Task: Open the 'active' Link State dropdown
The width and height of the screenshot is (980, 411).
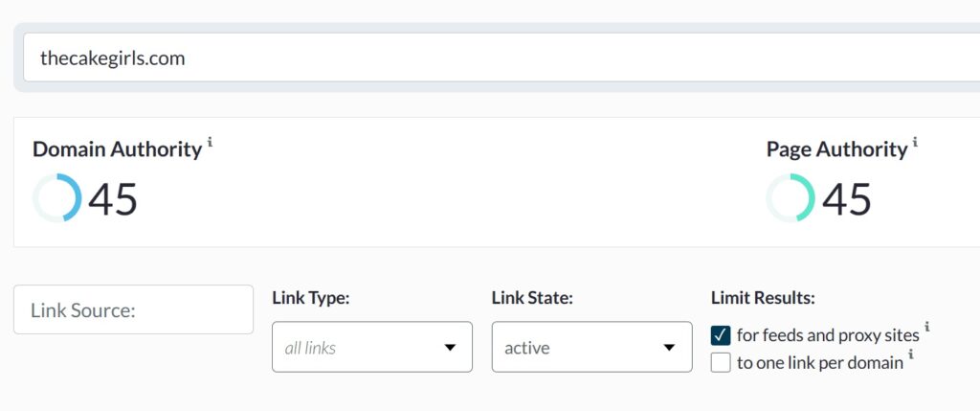Action: pyautogui.click(x=591, y=347)
